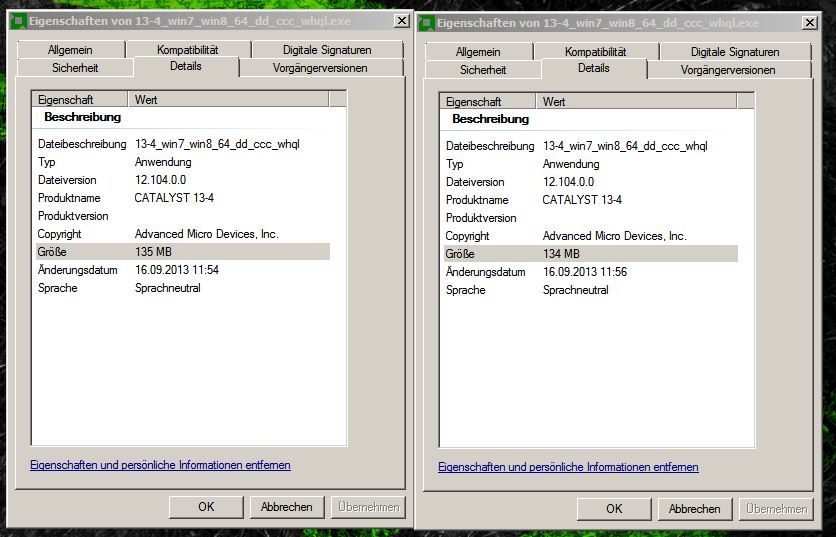Select Typ row in left window
836x537 pixels.
183,162
